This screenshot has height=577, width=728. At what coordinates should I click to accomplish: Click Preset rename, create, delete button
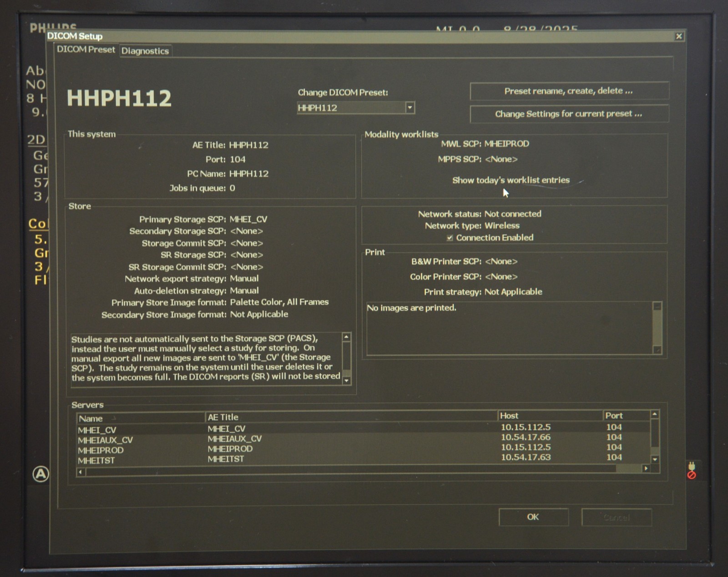pos(569,91)
